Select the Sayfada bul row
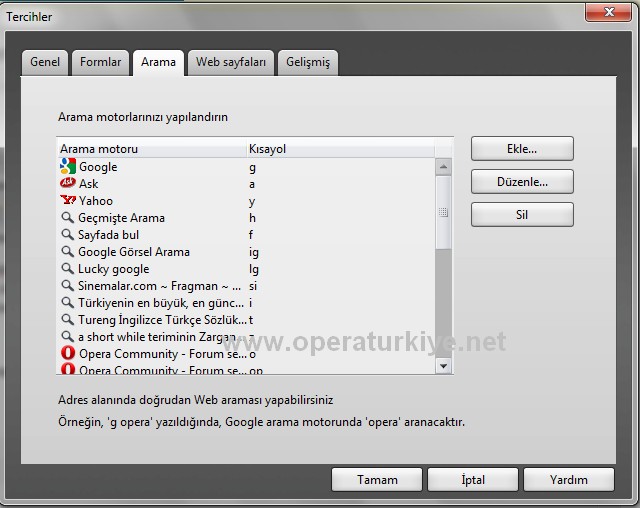The height and width of the screenshot is (508, 640). coord(246,235)
